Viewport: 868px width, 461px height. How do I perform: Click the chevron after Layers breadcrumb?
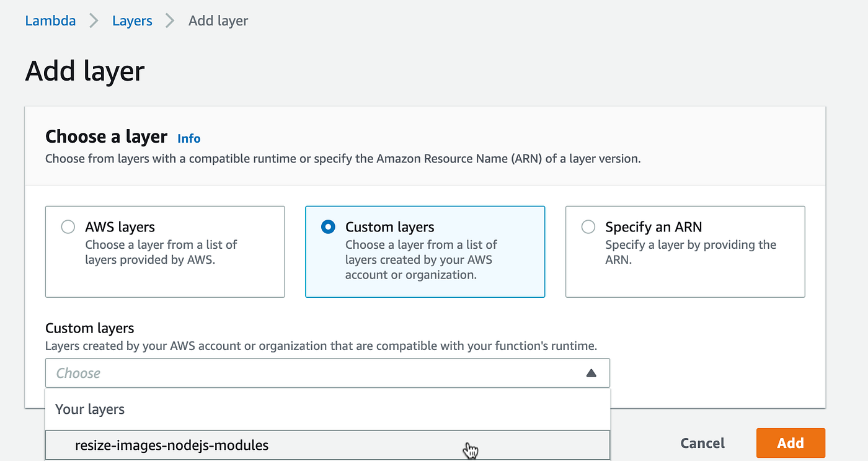[x=170, y=20]
